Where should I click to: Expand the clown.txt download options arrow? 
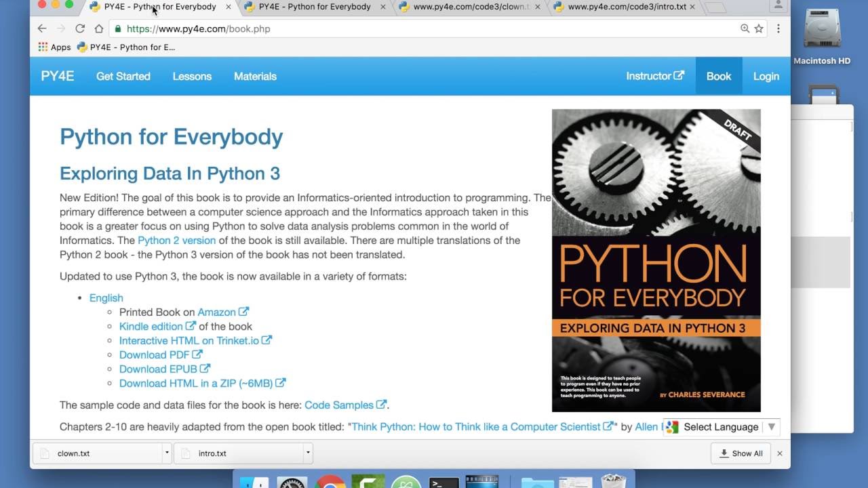167,453
